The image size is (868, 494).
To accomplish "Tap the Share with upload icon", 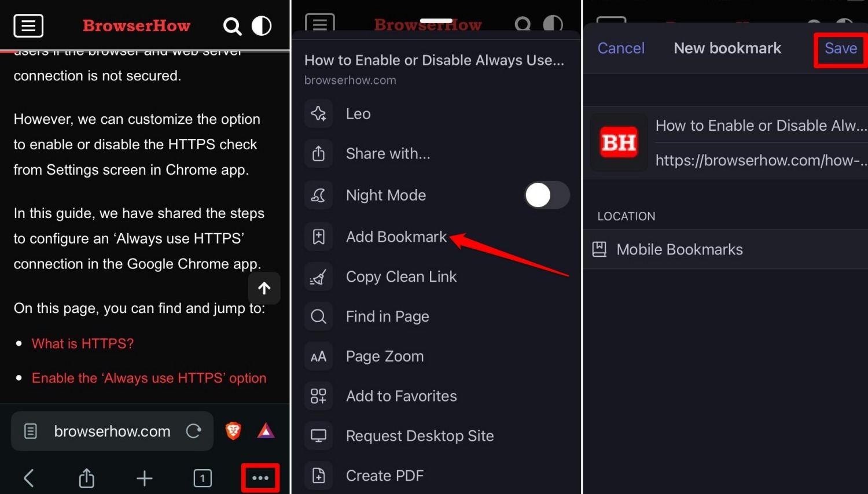I will (319, 154).
